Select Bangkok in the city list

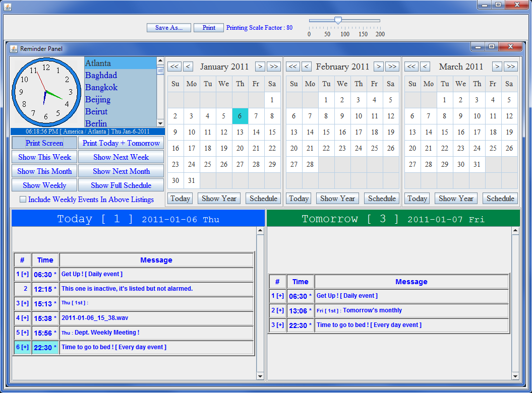[x=101, y=87]
